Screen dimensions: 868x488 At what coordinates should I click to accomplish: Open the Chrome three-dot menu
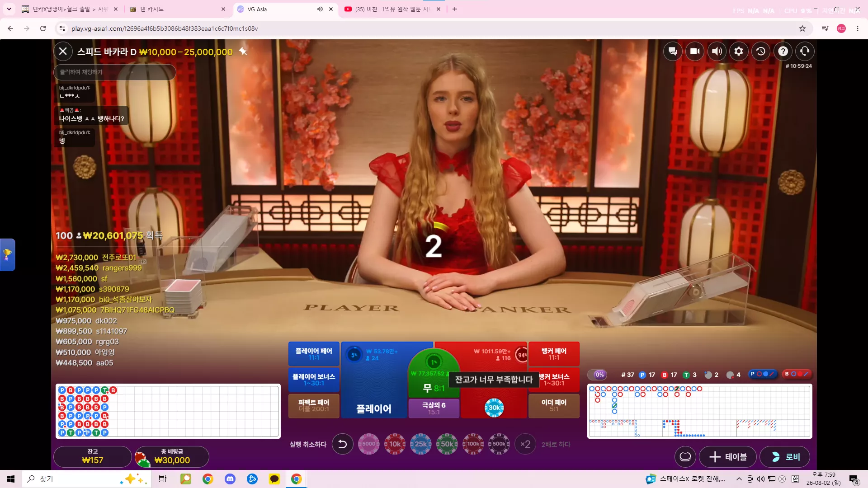tap(858, 28)
